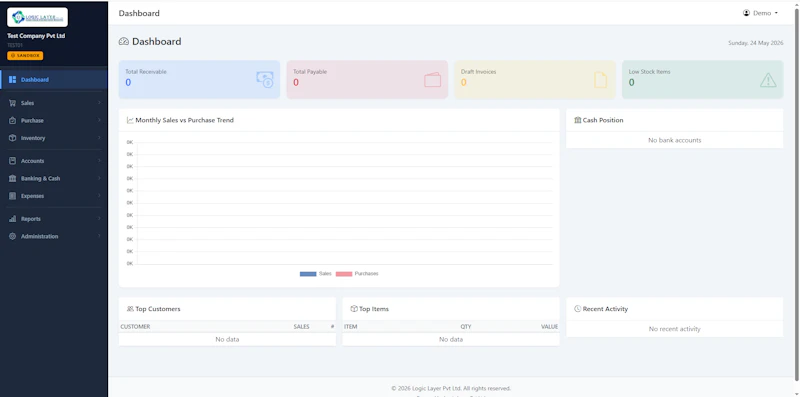Click the document icon on Draft Invoices card
The height and width of the screenshot is (397, 800).
pyautogui.click(x=601, y=80)
